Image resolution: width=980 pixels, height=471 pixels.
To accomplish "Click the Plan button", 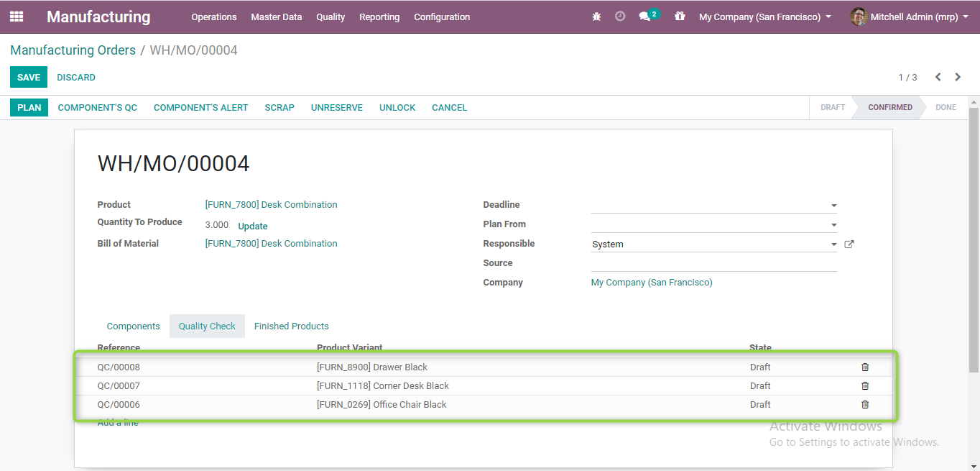I will tap(29, 107).
